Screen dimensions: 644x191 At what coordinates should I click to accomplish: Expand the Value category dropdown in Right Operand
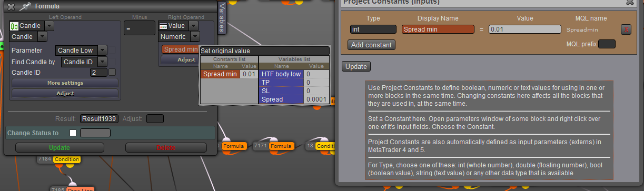193,26
